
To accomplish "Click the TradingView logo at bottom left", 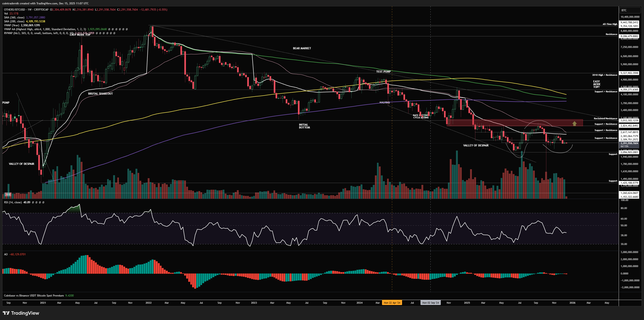I will pyautogui.click(x=21, y=313).
